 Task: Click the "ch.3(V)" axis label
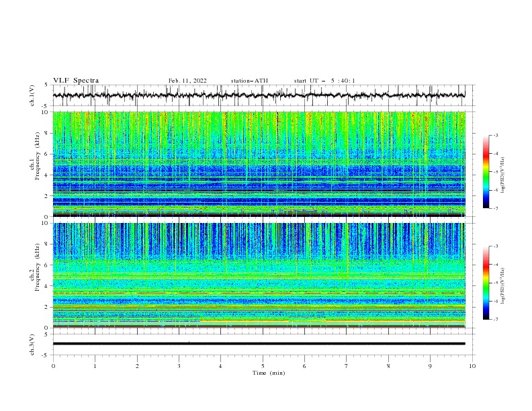(x=32, y=345)
